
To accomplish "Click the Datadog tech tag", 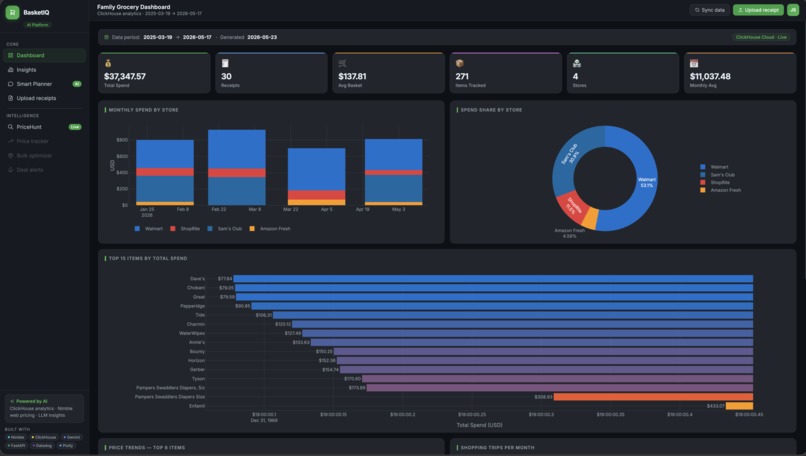I will 42,446.
